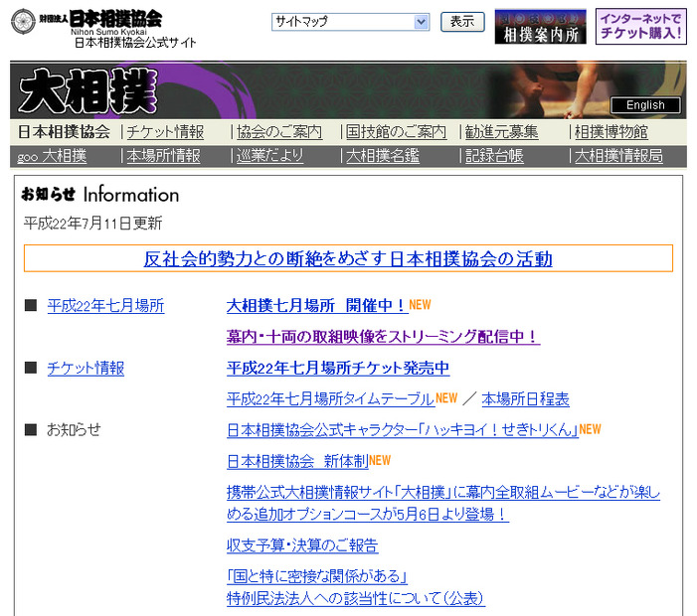Open 本場所情報 in dark nav bar
The width and height of the screenshot is (697, 616).
(x=164, y=156)
